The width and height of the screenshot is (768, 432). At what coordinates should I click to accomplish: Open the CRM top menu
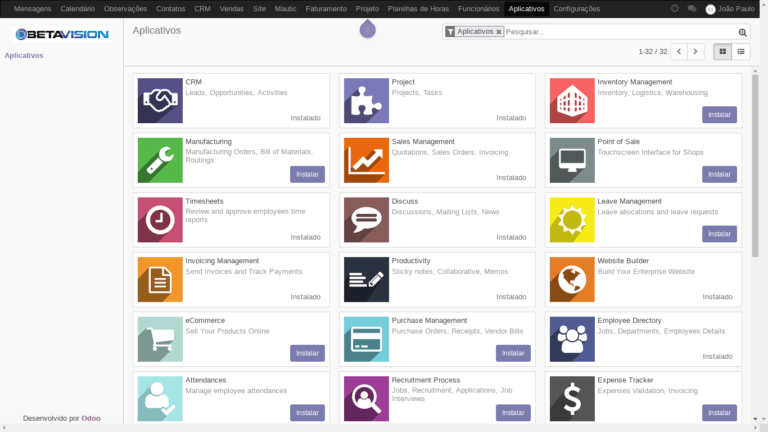click(x=202, y=9)
